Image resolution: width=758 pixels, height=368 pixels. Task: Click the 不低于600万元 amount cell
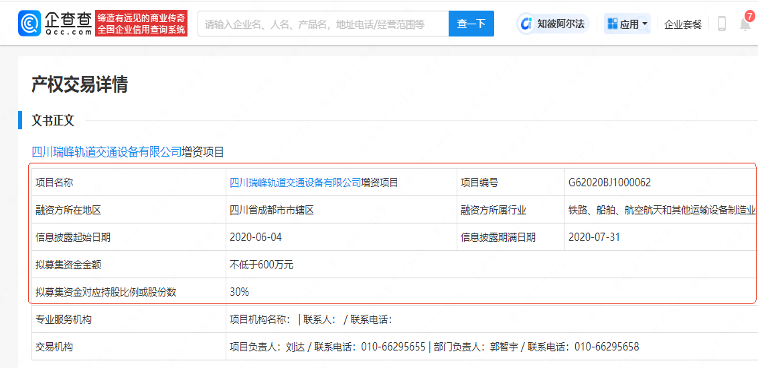[262, 265]
